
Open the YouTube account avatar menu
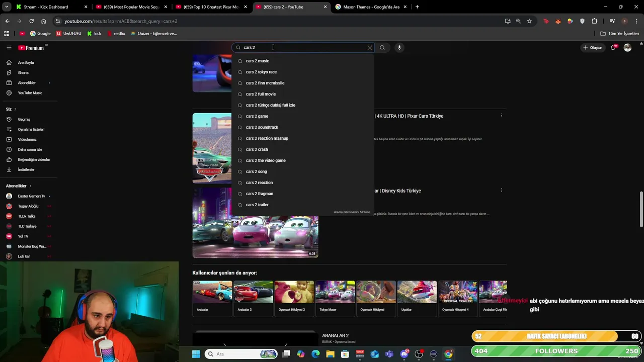tap(627, 47)
